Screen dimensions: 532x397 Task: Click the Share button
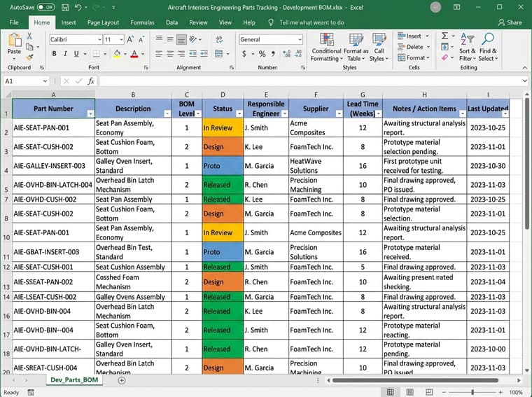(x=510, y=22)
